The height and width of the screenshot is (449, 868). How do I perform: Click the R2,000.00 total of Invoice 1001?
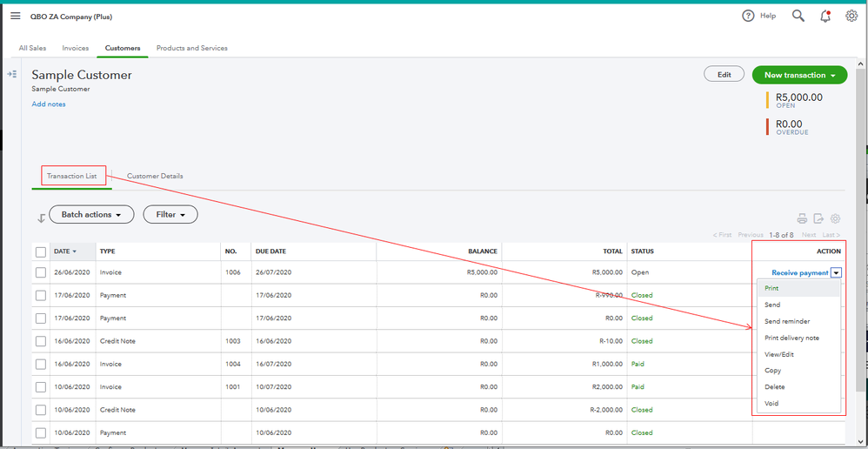click(607, 387)
